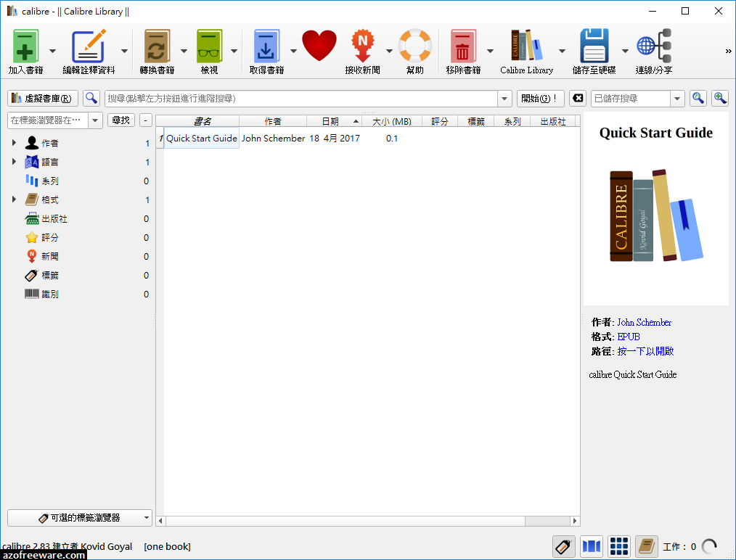Open tag browser find field dropdown

click(95, 120)
